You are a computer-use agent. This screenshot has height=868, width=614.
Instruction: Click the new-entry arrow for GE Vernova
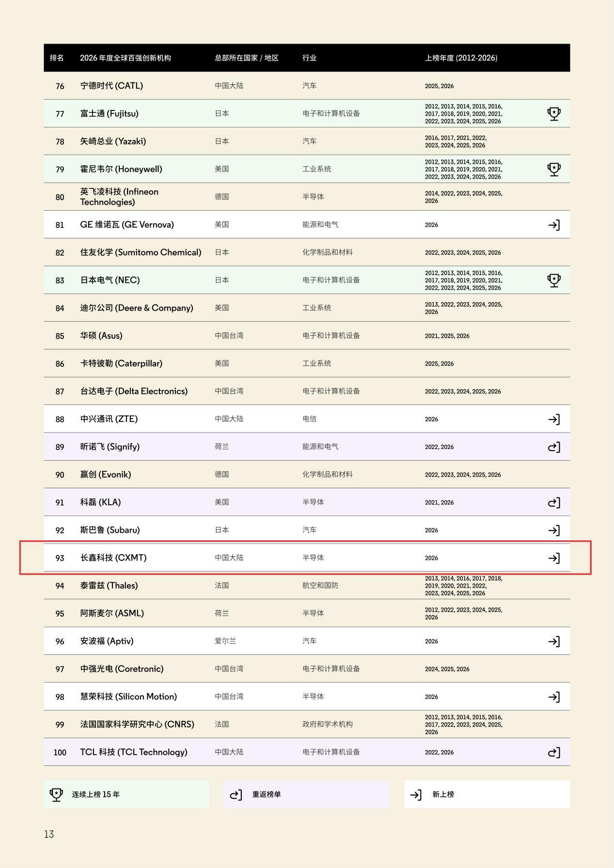pyautogui.click(x=554, y=225)
